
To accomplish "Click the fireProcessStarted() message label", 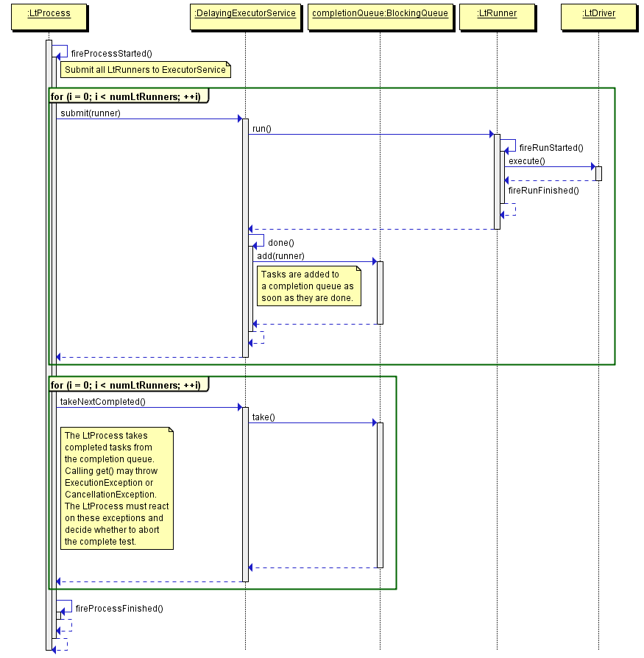I will point(111,54).
